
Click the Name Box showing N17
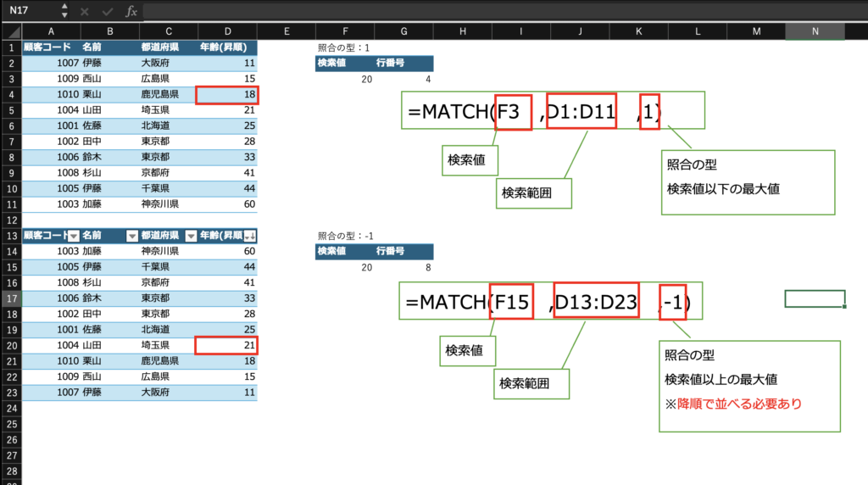tap(30, 11)
